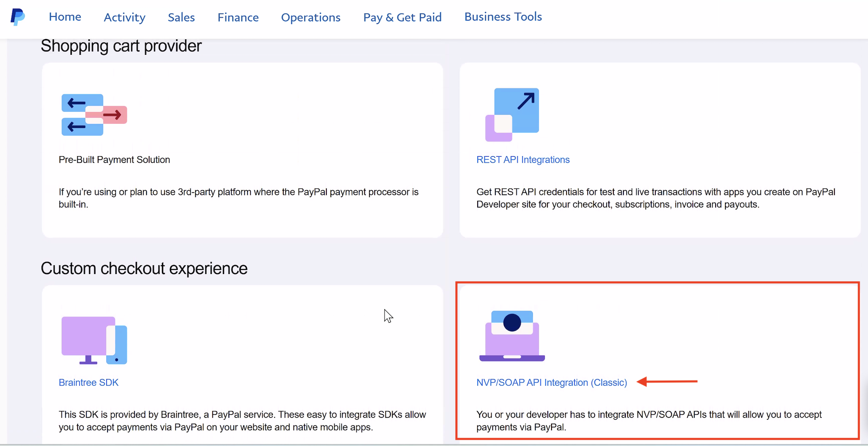The height and width of the screenshot is (446, 868).
Task: Click the PayPal logo icon
Action: pos(17,17)
